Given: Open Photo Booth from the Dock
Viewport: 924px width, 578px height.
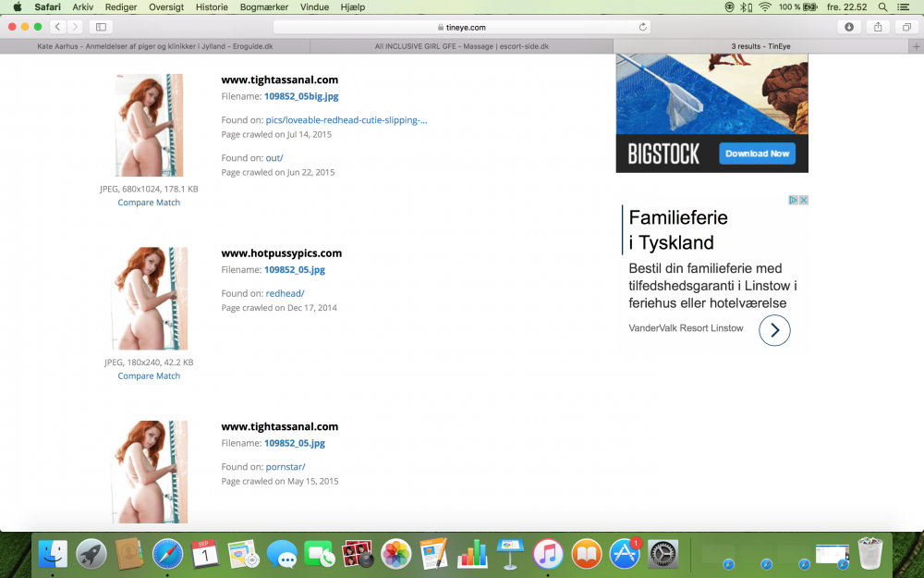Looking at the screenshot, I should (358, 554).
